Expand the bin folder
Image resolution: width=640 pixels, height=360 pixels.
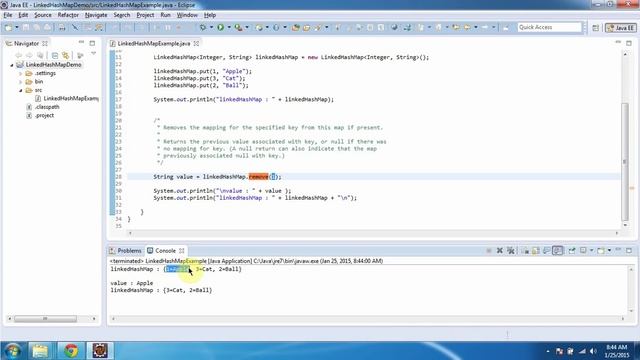[20, 82]
